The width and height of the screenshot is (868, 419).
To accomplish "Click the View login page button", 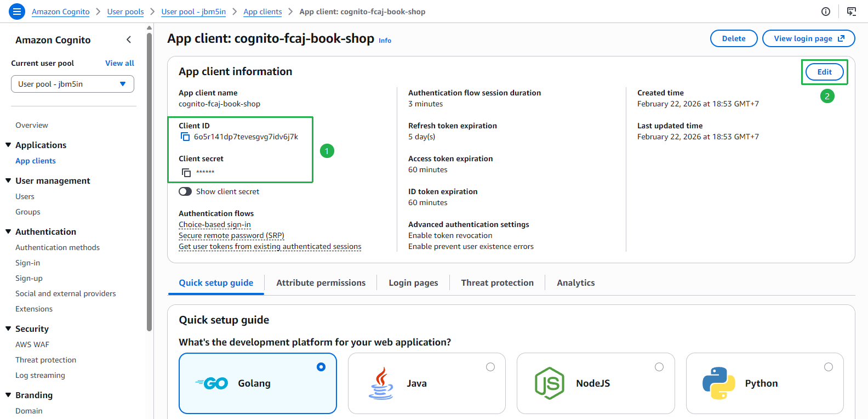I will (x=809, y=38).
